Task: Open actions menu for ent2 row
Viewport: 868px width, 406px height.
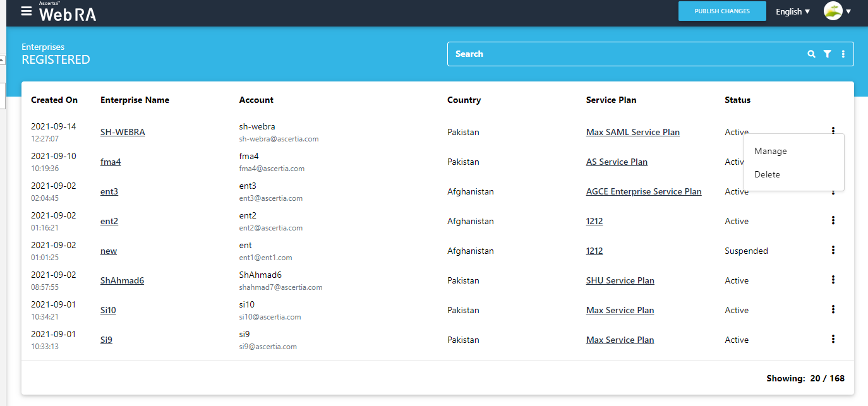Action: [x=833, y=220]
